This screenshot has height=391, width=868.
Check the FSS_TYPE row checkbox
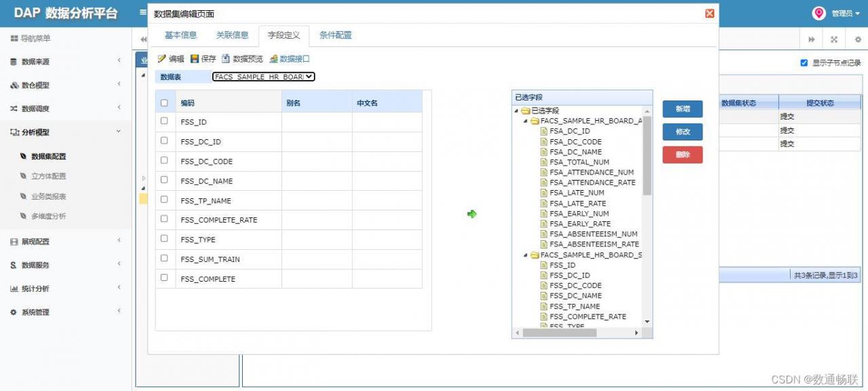[164, 239]
